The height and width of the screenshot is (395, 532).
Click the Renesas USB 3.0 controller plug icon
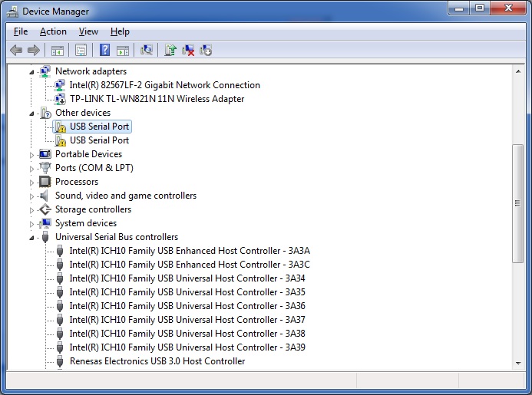click(60, 361)
